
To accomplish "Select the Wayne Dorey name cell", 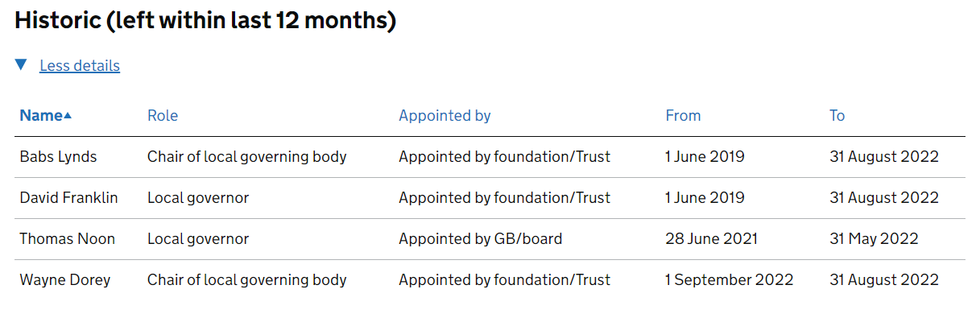I will [x=64, y=280].
